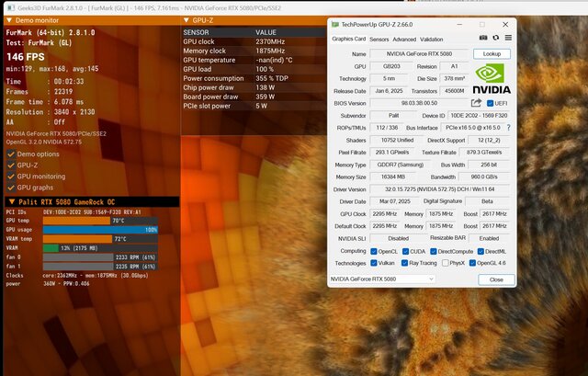Collapse the GPU-Z sensor overlay panel
This screenshot has width=588, height=376.
coord(187,17)
